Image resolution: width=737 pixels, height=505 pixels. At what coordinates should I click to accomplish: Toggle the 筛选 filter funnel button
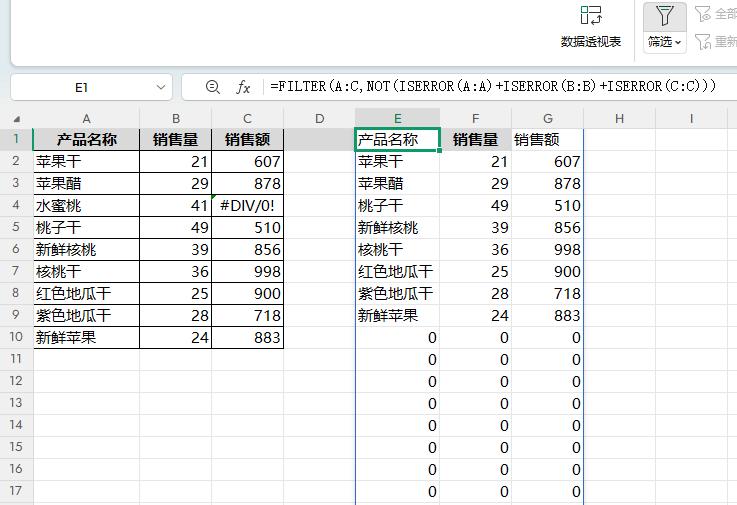665,16
